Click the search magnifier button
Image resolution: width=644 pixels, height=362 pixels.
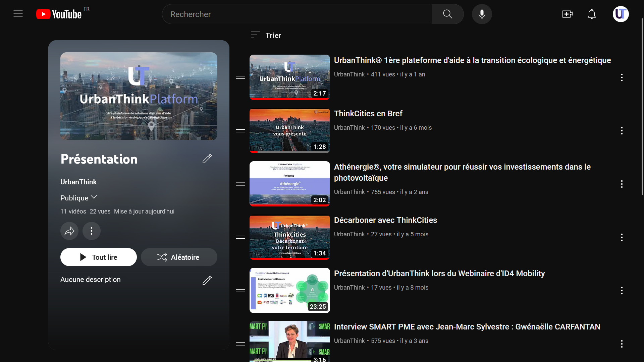click(x=447, y=14)
